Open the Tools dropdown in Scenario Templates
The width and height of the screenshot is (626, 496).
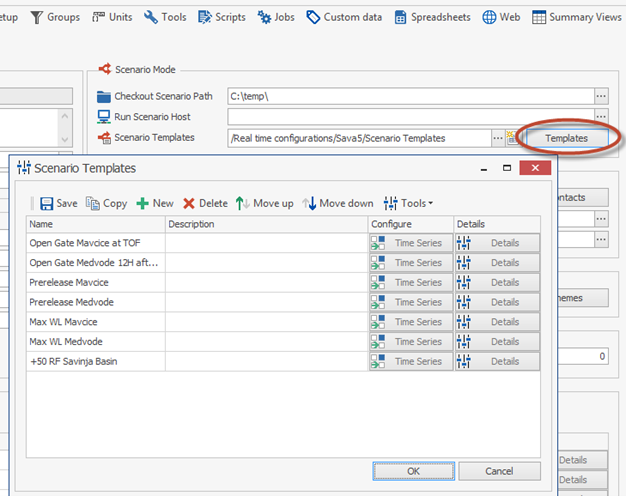[x=408, y=203]
